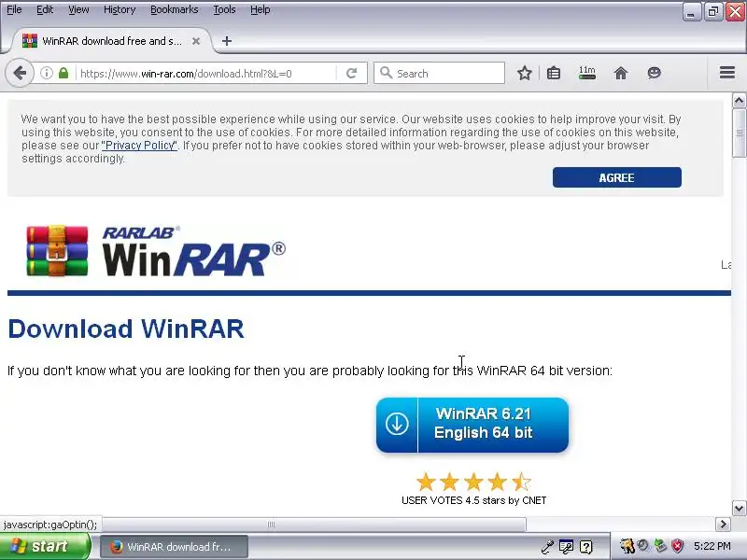Open the File menu
The height and width of the screenshot is (560, 747).
(x=14, y=9)
